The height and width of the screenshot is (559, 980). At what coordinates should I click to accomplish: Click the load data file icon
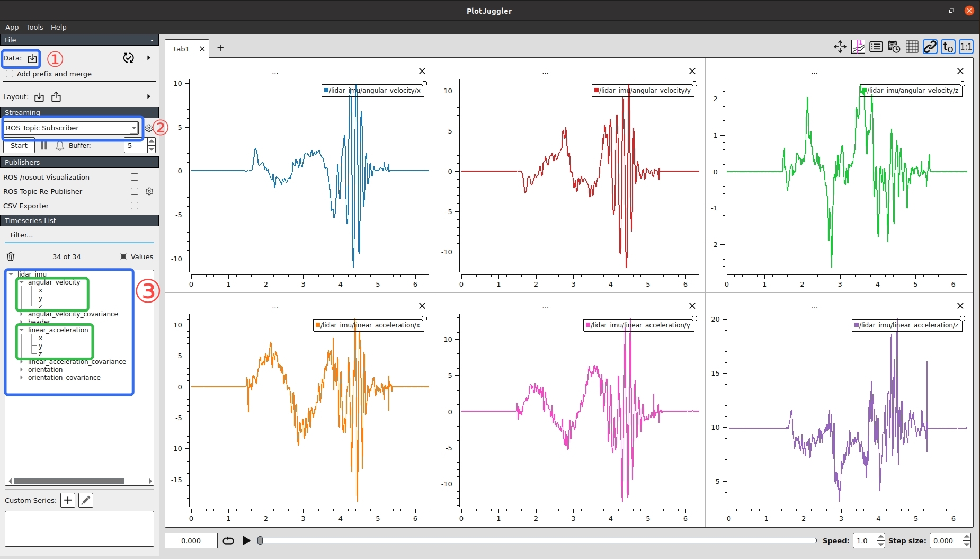(32, 58)
